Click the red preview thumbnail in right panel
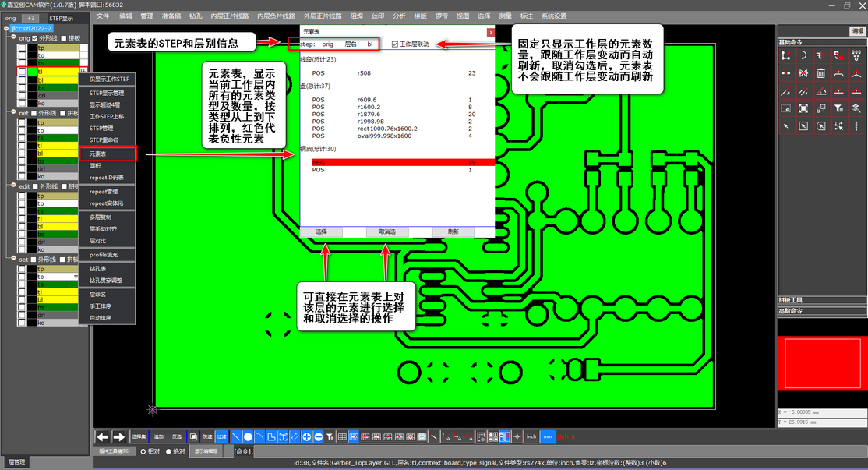 pyautogui.click(x=822, y=362)
